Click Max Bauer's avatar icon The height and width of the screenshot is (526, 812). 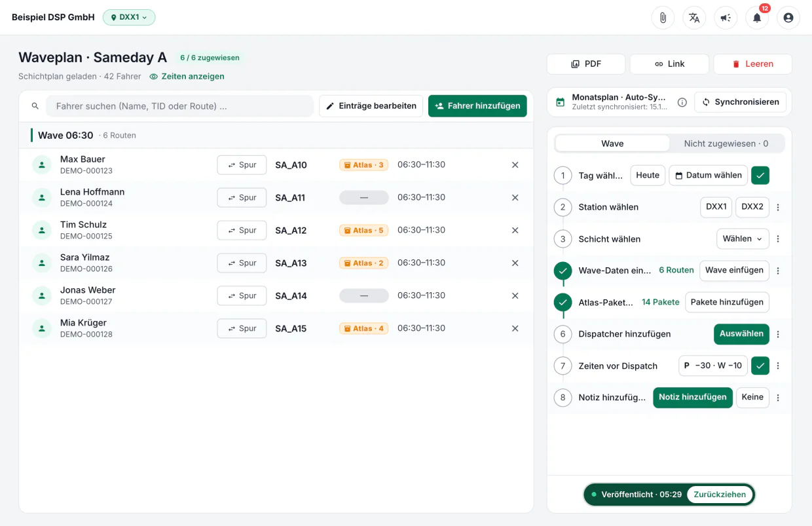pos(42,165)
